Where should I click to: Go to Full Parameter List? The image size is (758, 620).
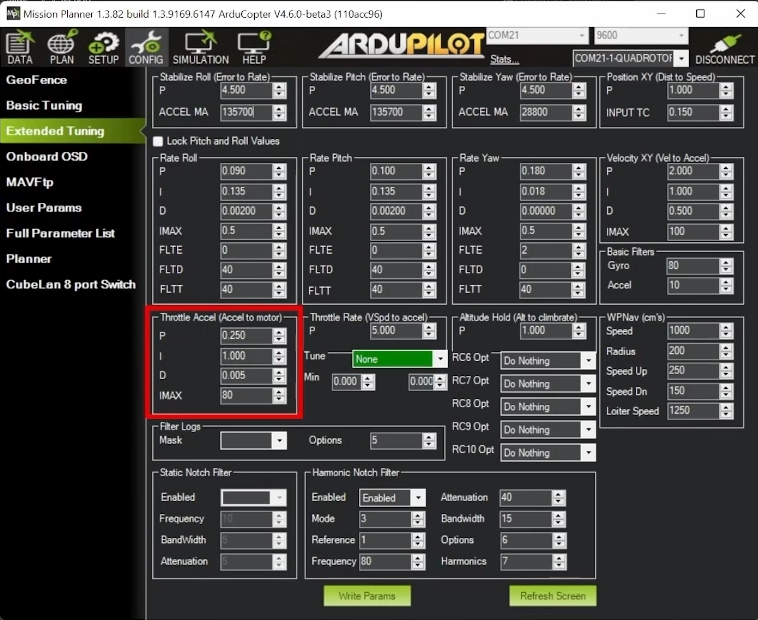coord(60,233)
